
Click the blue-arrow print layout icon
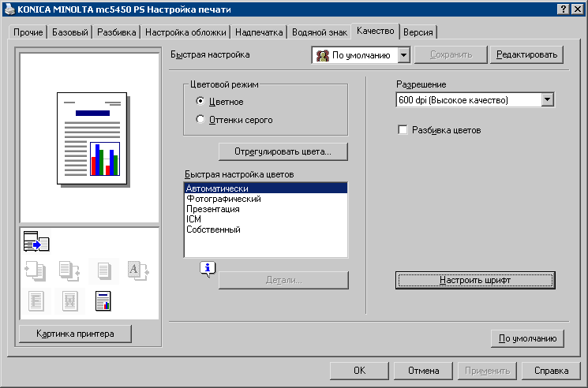36,241
